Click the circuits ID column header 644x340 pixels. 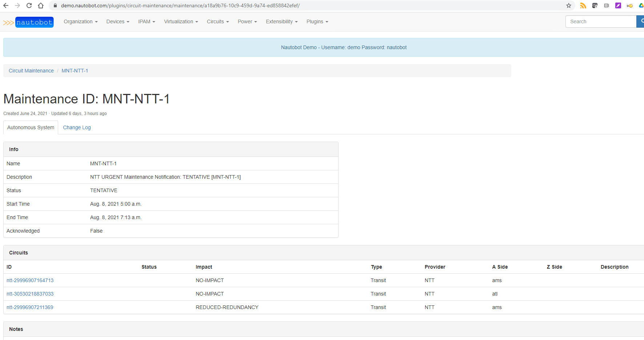point(9,267)
